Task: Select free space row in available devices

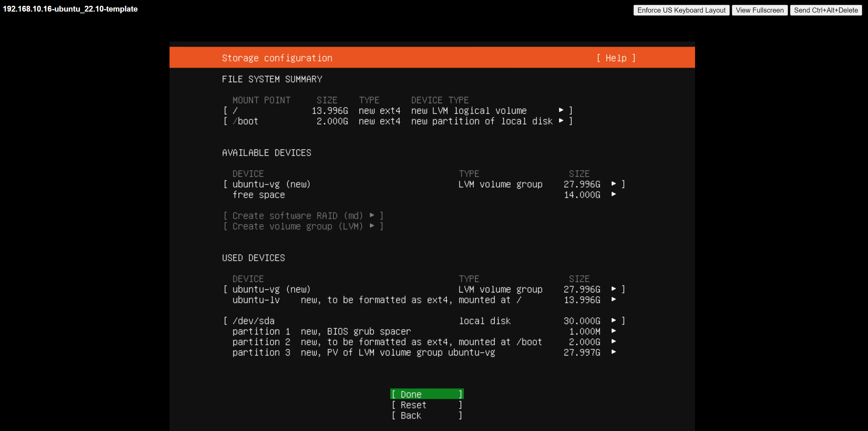Action: click(x=424, y=194)
